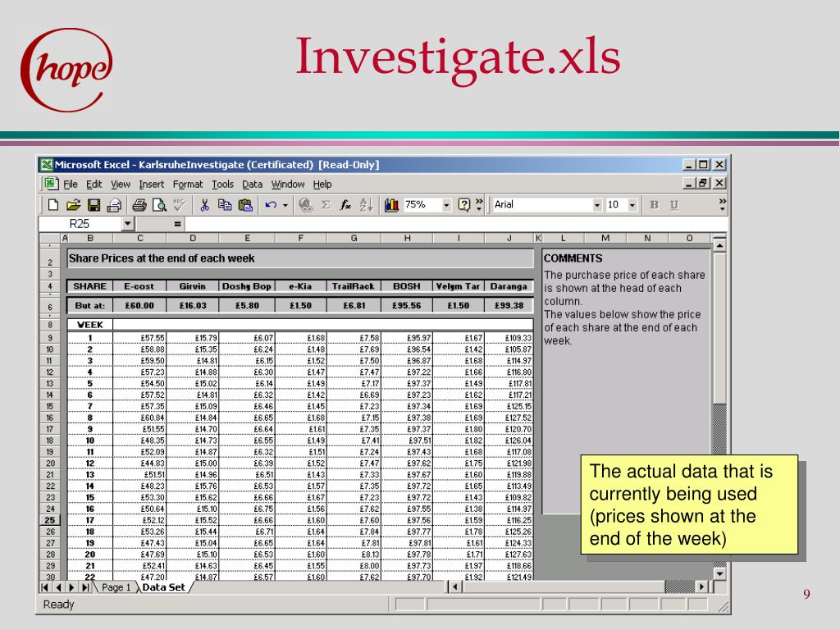Click the previous sheet tab scroll button
This screenshot has width=840, height=630.
click(58, 587)
